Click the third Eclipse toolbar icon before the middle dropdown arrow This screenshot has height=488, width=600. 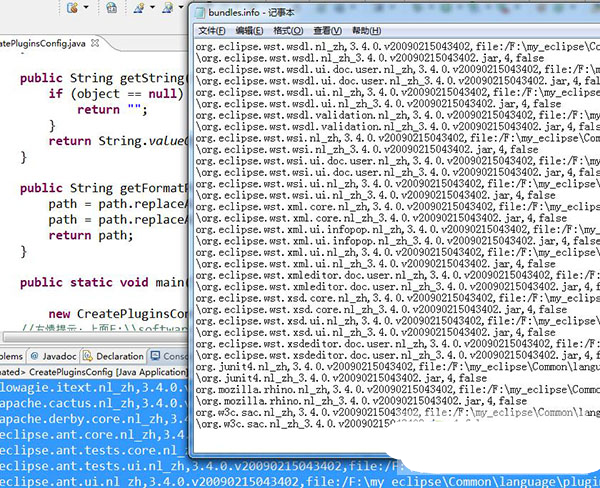139,7
